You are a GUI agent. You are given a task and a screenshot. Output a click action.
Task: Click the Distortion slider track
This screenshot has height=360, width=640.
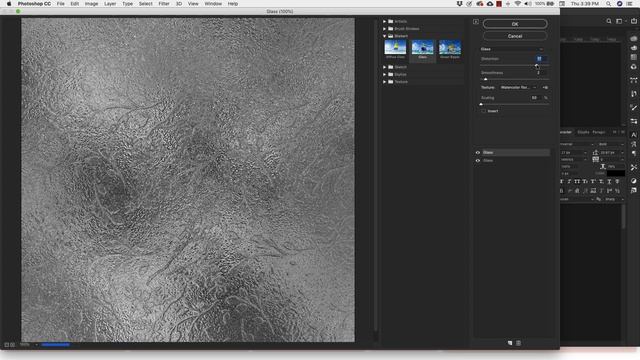pos(515,66)
